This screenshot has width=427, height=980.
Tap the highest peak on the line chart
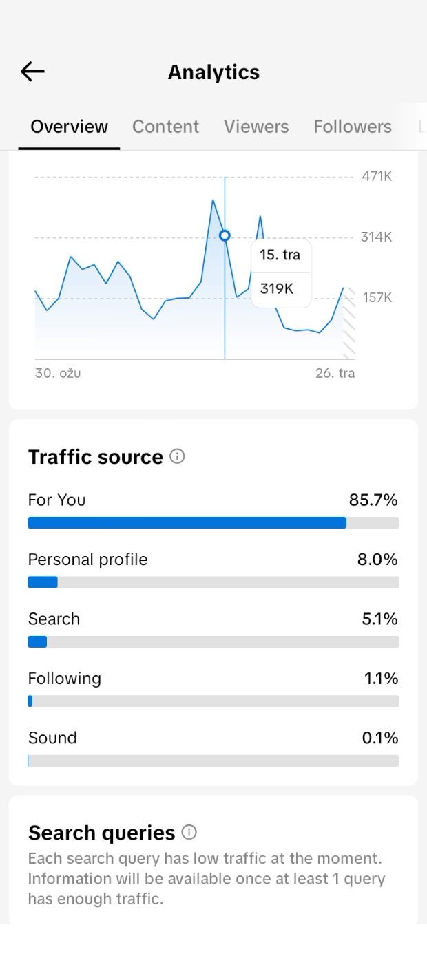pyautogui.click(x=213, y=200)
